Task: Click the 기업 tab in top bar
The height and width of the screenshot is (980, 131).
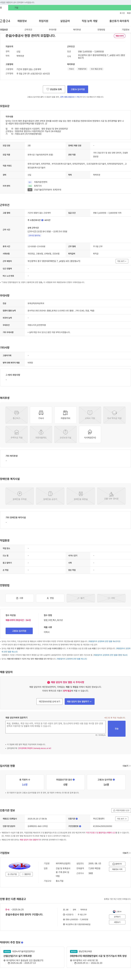Action: [x=16, y=8]
